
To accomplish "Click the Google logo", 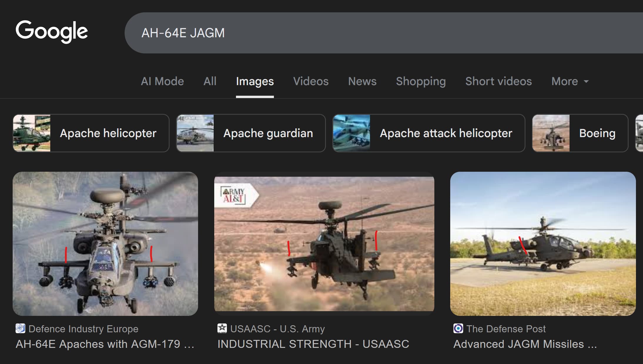I will (x=52, y=31).
